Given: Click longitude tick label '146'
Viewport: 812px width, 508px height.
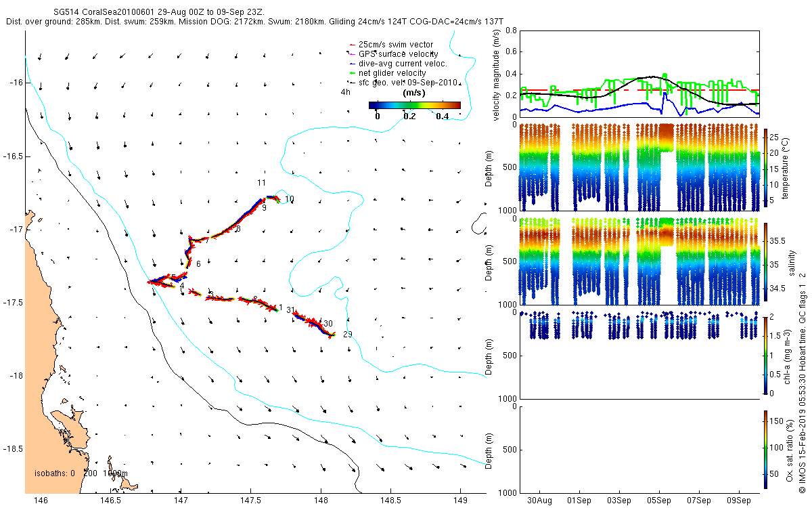Looking at the screenshot, I should pyautogui.click(x=41, y=501).
